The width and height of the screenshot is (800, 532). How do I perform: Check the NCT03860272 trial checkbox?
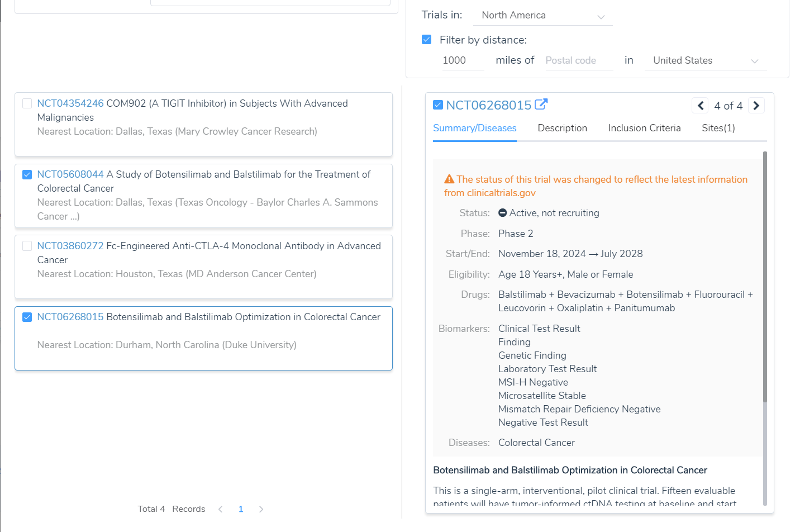pos(27,246)
